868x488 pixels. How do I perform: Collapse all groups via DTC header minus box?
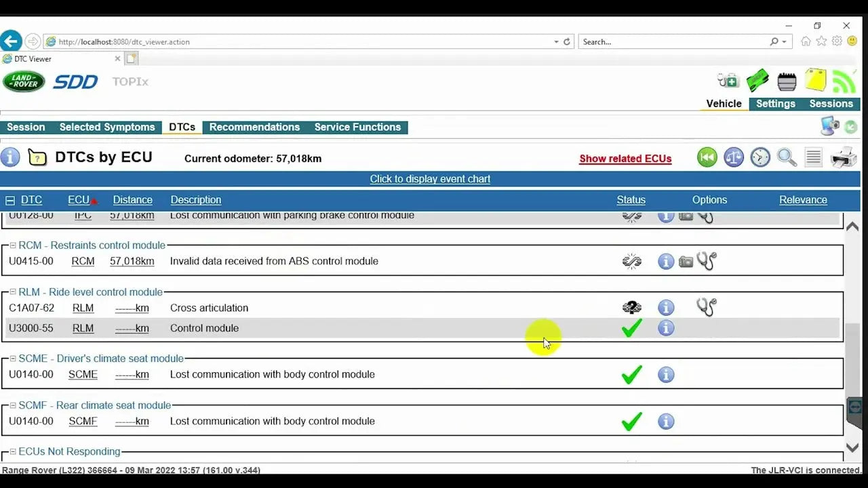[10, 200]
